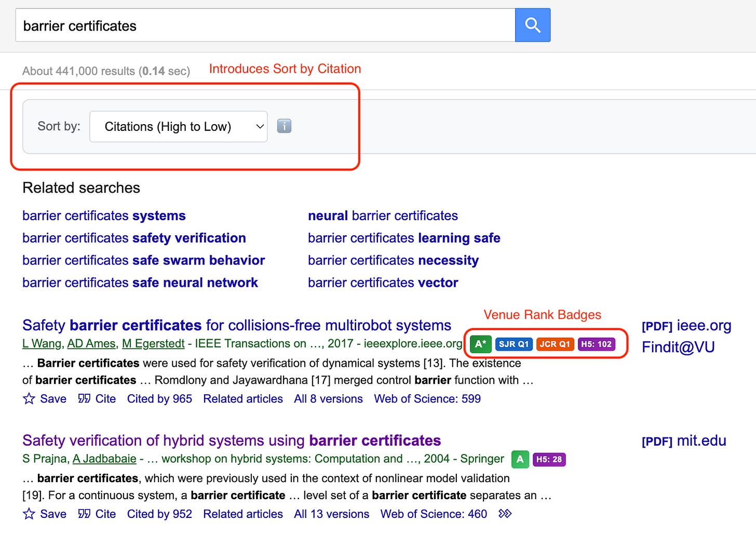Viewport: 756px width, 534px height.
Task: Open the [PDF] ieee.org link
Action: (686, 326)
